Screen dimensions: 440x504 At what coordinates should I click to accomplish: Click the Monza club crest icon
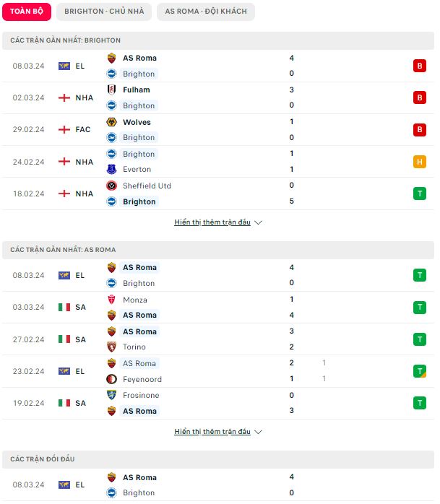click(x=111, y=300)
